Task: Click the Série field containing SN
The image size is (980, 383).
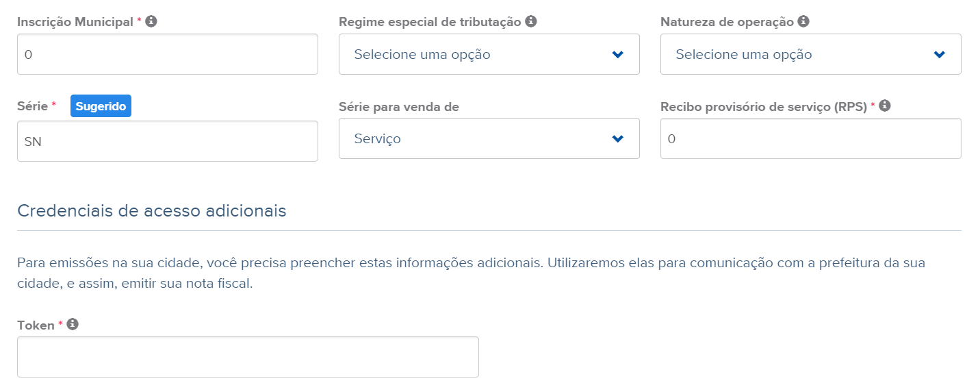Action: [x=168, y=141]
